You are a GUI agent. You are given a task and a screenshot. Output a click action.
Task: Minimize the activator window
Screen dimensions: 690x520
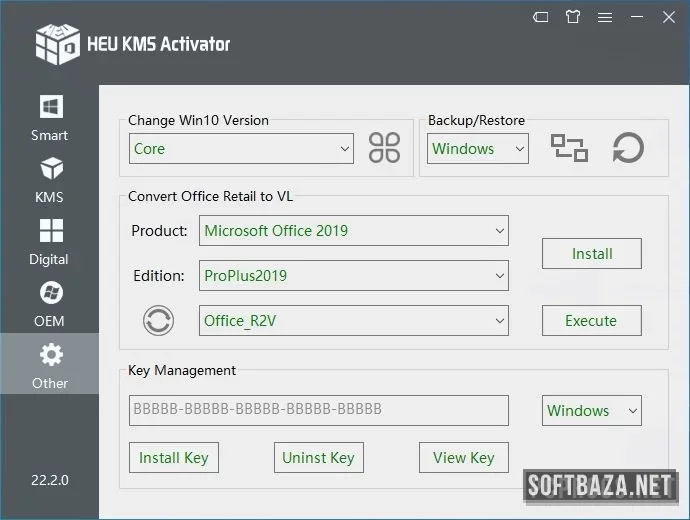637,17
